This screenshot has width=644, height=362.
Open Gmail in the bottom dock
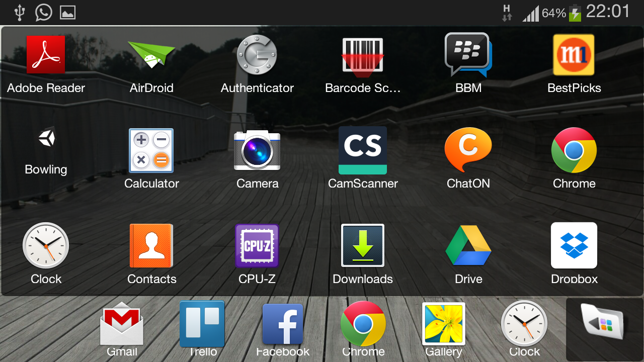tap(122, 324)
